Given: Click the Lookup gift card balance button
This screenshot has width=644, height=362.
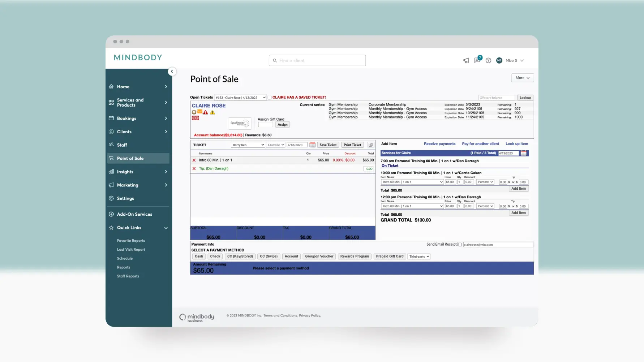Looking at the screenshot, I should click(x=525, y=98).
